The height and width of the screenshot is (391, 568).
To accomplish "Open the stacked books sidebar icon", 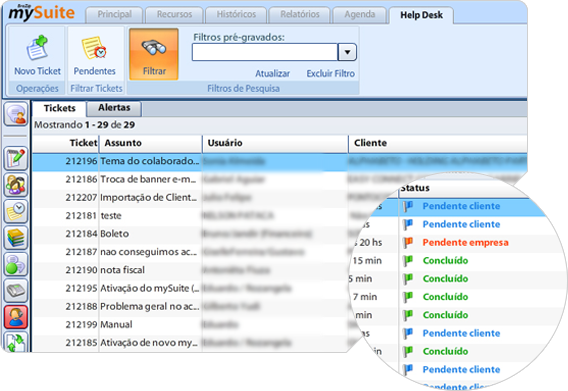I will point(16,237).
